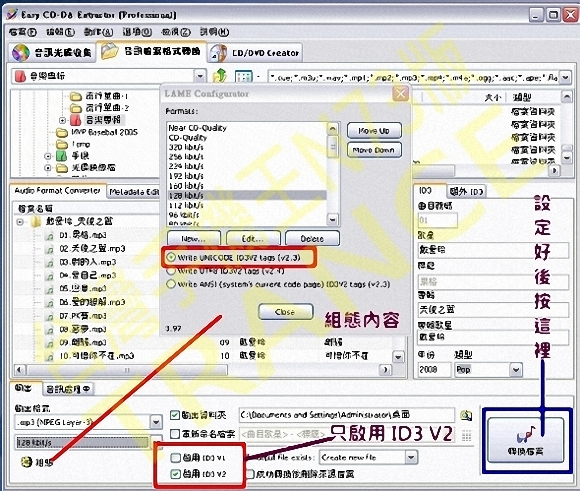Select 192 kbit/s format

pos(186,176)
